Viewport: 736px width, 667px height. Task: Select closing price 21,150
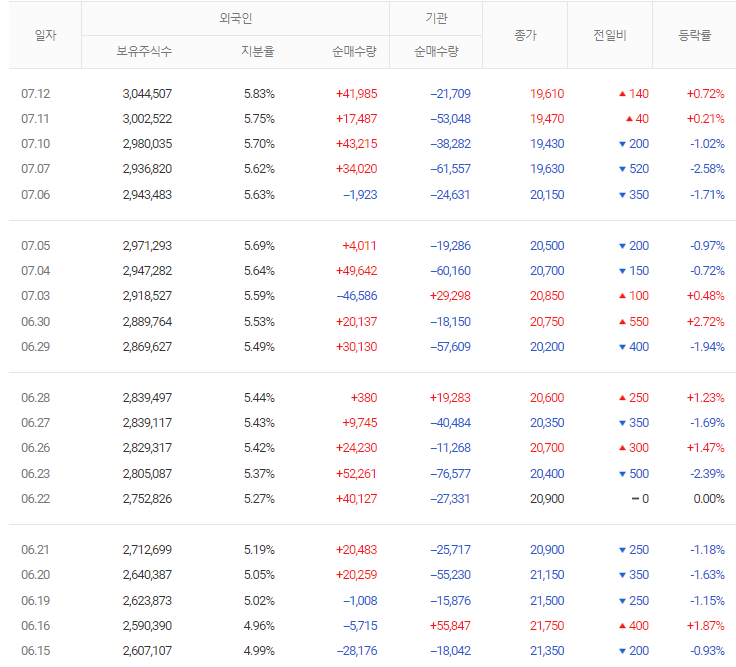click(x=547, y=575)
